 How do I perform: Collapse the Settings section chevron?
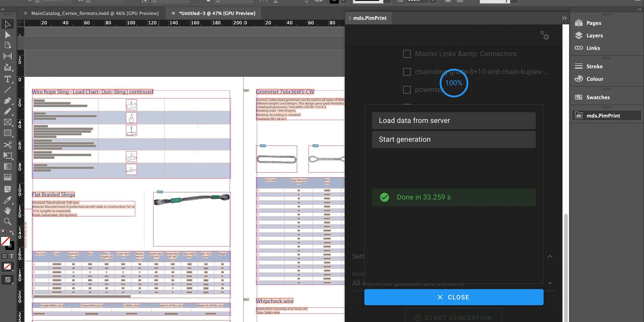(550, 256)
